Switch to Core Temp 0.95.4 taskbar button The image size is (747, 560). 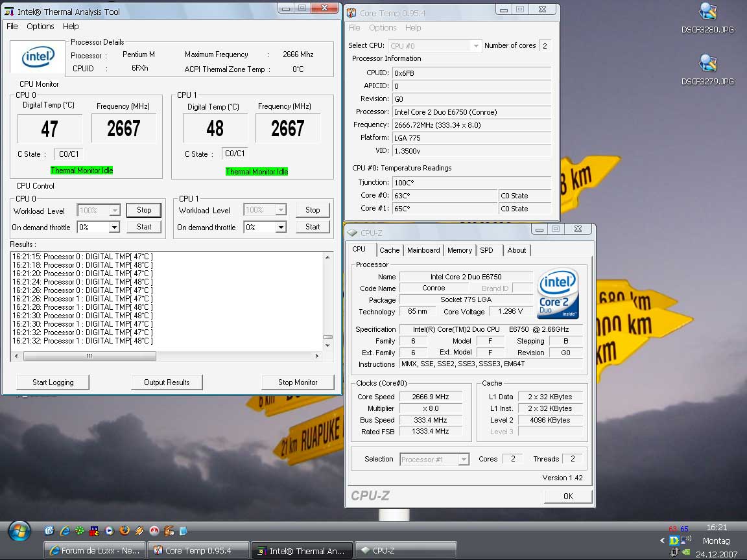[x=198, y=551]
